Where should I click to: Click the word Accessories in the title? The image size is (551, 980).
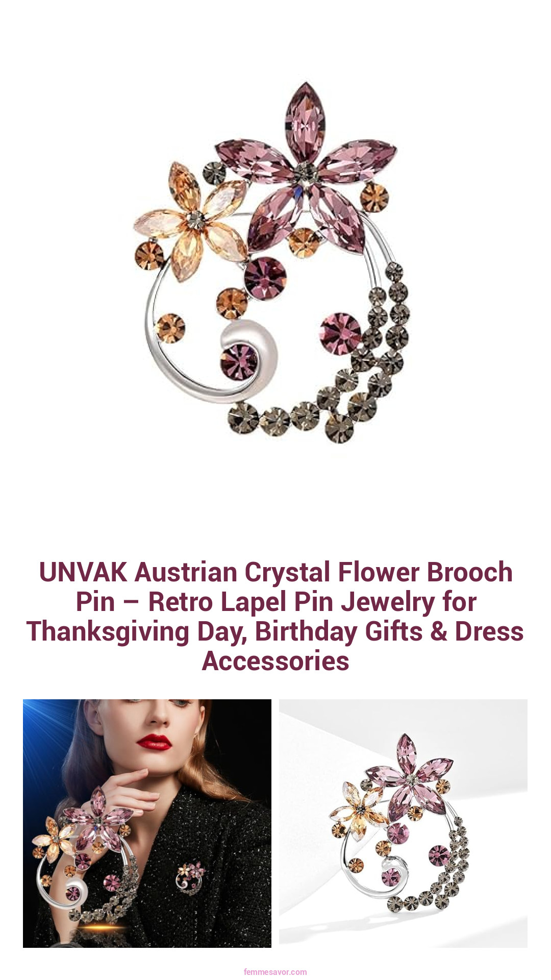(x=275, y=661)
